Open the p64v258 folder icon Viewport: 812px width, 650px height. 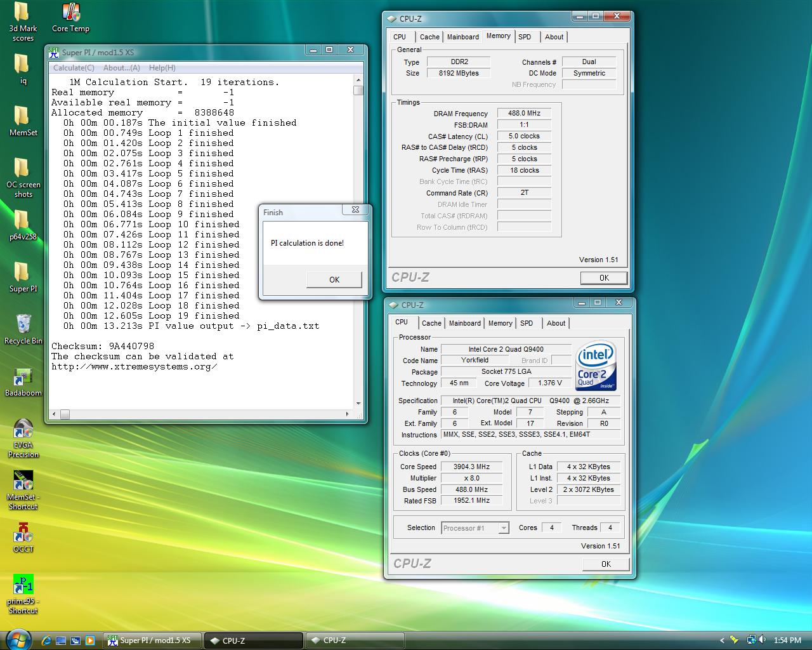coord(23,225)
